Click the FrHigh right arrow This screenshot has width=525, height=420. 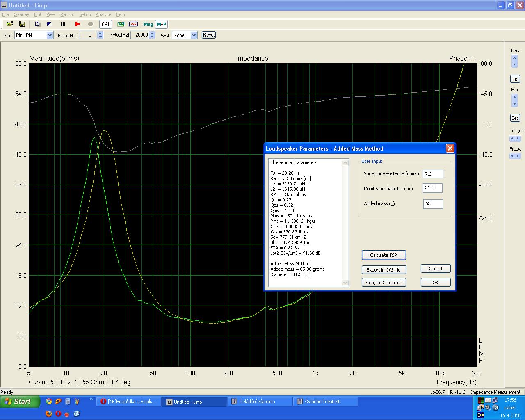518,139
